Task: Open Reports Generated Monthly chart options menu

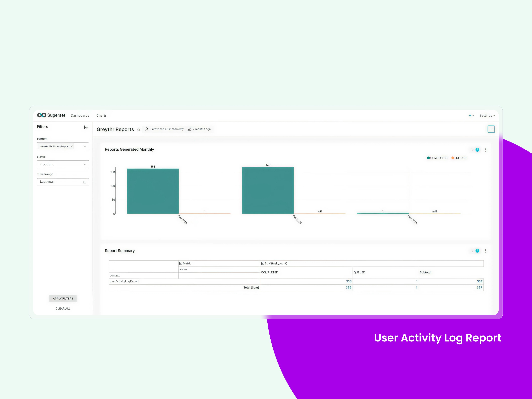Action: pos(486,150)
